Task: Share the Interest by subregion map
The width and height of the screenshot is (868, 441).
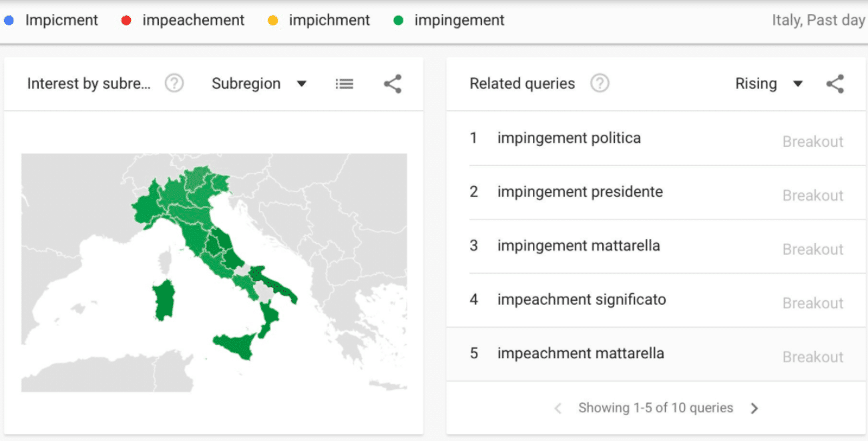Action: (x=393, y=83)
